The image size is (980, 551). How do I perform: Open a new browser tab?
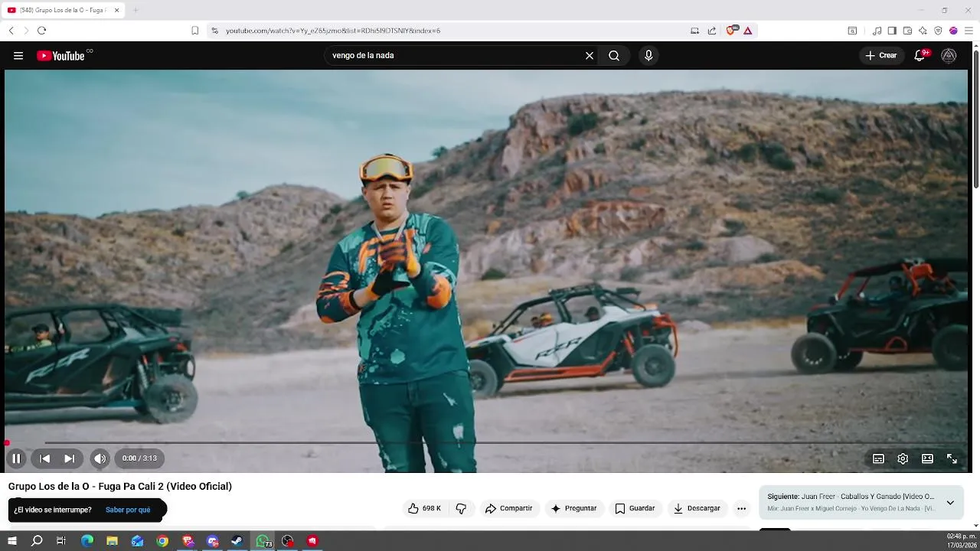pos(136,10)
